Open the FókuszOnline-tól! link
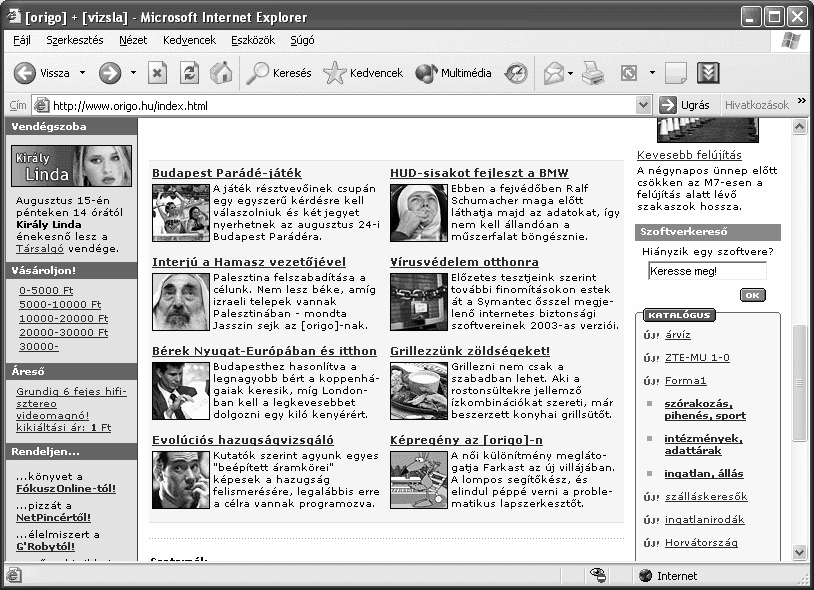This screenshot has height=590, width=814. (66, 488)
